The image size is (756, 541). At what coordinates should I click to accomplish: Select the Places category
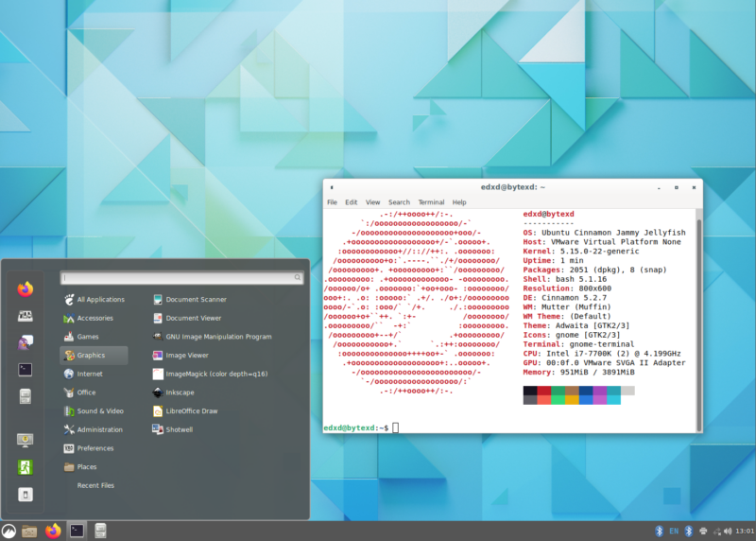(x=94, y=467)
